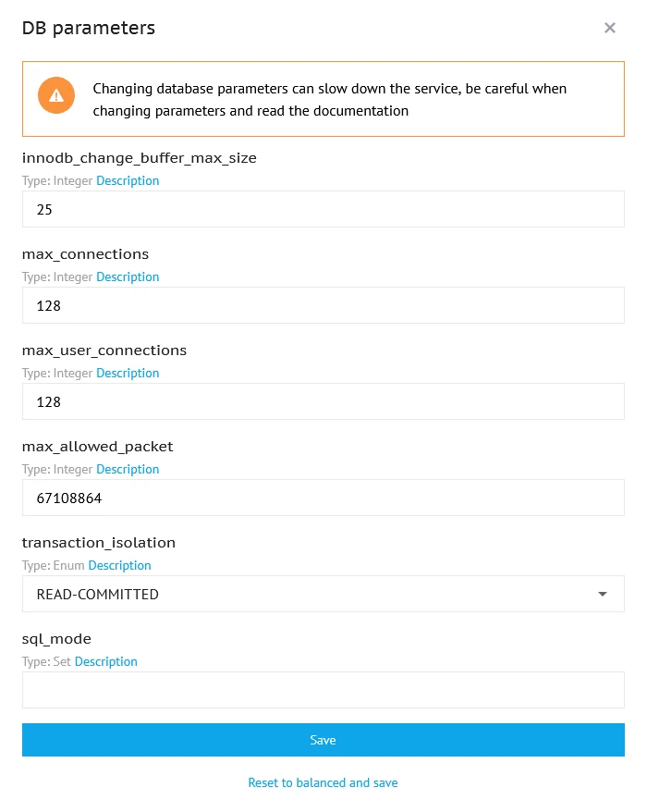
Task: Click the max_user_connections input field
Action: point(323,401)
